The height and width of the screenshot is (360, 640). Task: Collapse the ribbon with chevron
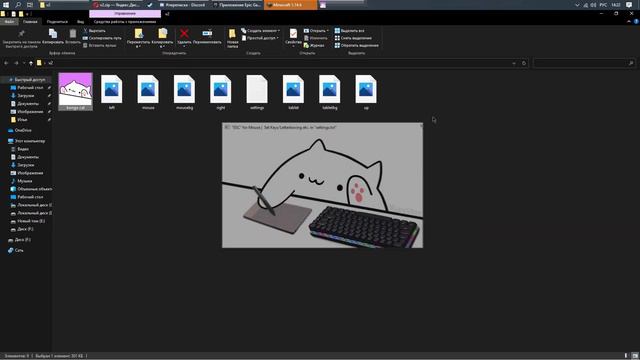coord(629,22)
